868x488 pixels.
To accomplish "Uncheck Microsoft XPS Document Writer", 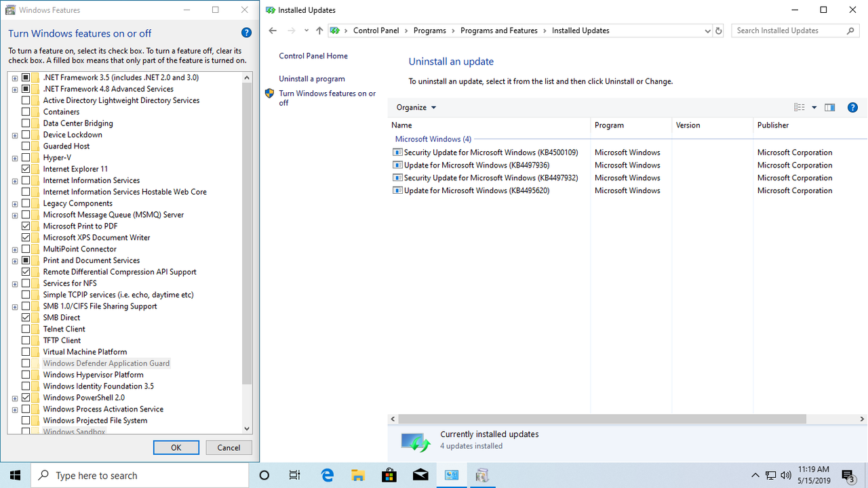I will pos(26,237).
